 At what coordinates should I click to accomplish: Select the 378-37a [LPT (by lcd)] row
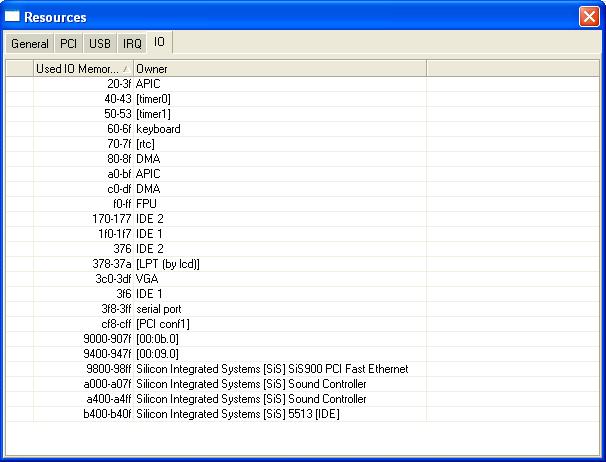[303, 264]
